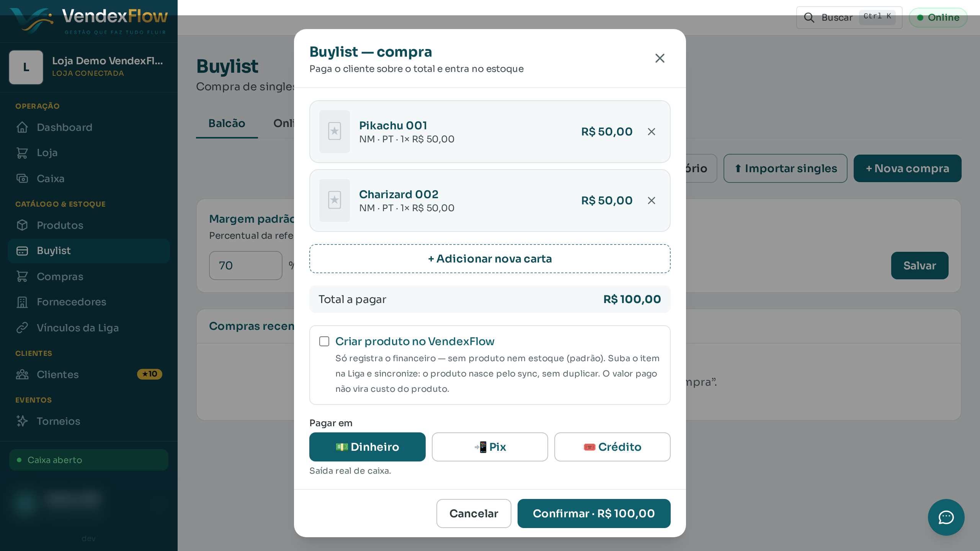Click the Charizard 002 card thumbnail
This screenshot has height=551, width=980.
tap(335, 201)
